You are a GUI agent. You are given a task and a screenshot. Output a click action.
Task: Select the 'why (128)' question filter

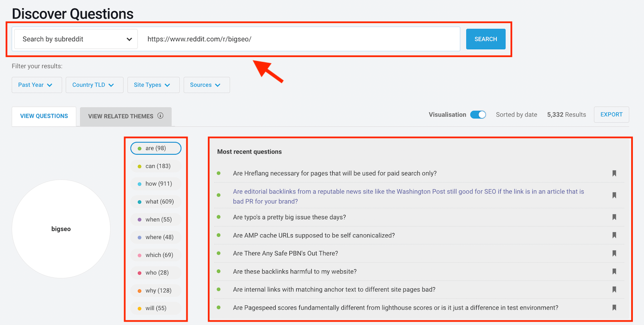coord(156,291)
